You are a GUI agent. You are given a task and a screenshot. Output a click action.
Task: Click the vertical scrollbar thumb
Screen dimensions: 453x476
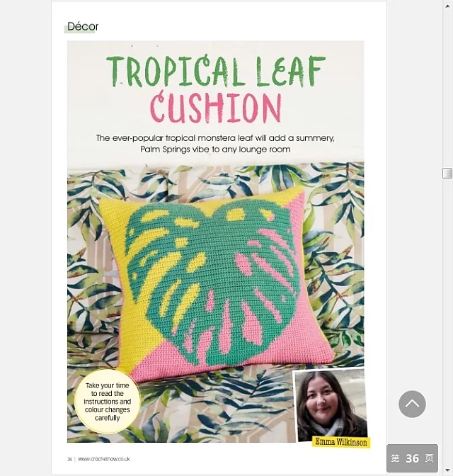coord(447,174)
